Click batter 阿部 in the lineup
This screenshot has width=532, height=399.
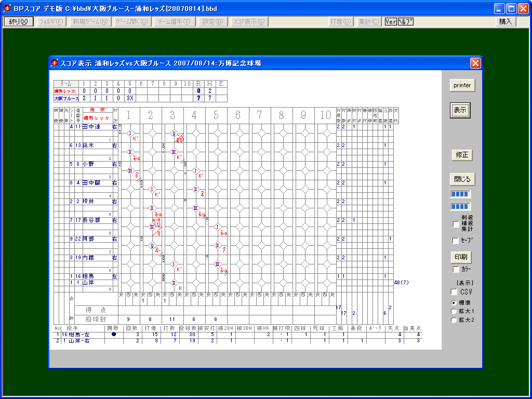[88, 239]
